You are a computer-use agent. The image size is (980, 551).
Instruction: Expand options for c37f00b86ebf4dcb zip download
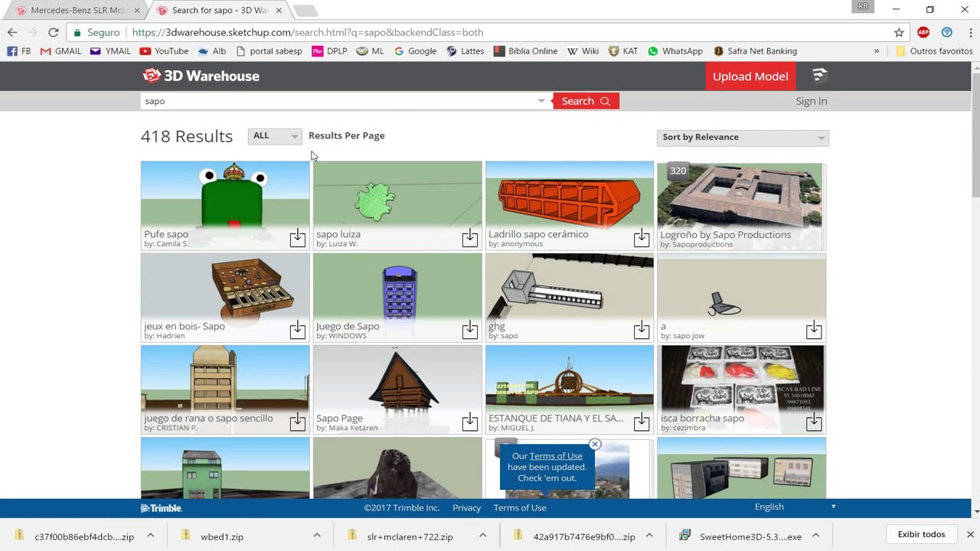[x=151, y=536]
